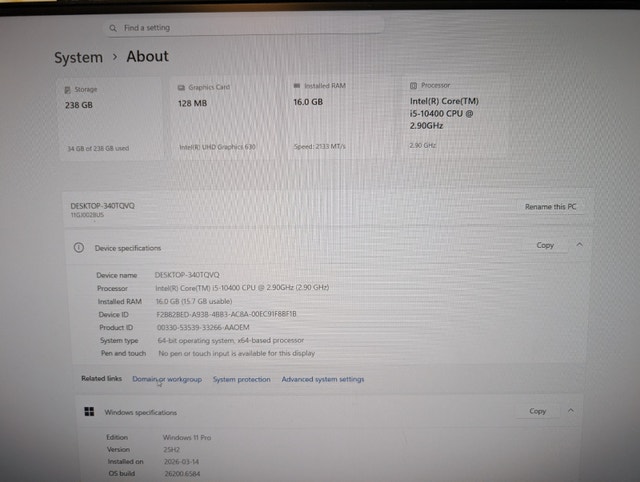Copy the device specifications
This screenshot has width=640, height=482.
pyautogui.click(x=545, y=245)
